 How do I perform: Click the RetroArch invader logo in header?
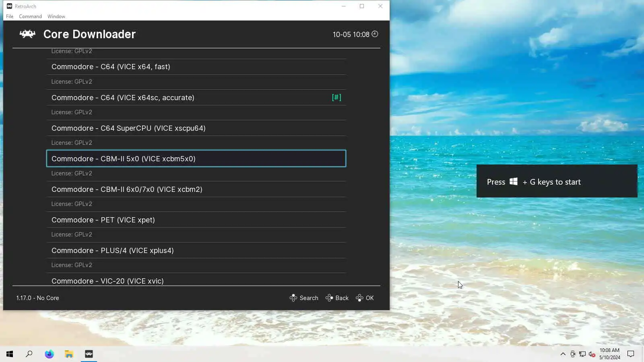[x=27, y=34]
